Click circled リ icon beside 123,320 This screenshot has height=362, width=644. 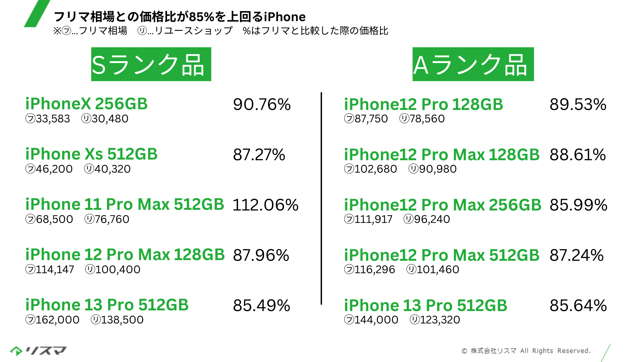(415, 320)
